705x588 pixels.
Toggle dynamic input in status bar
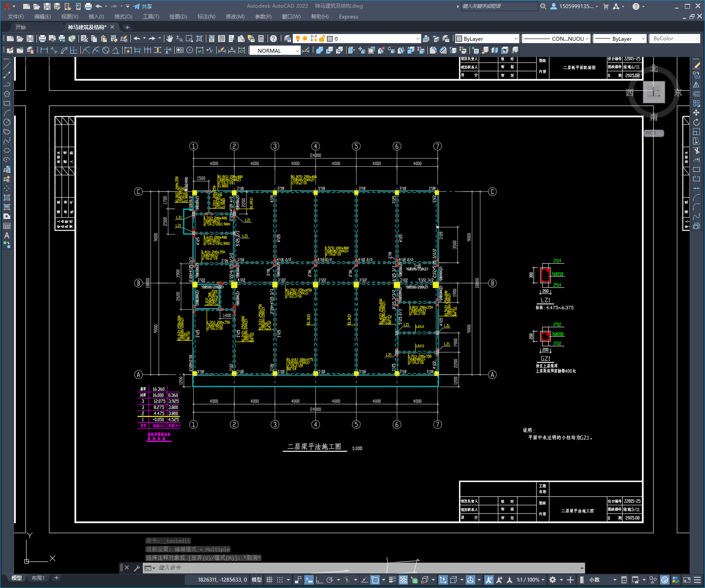coord(309,580)
